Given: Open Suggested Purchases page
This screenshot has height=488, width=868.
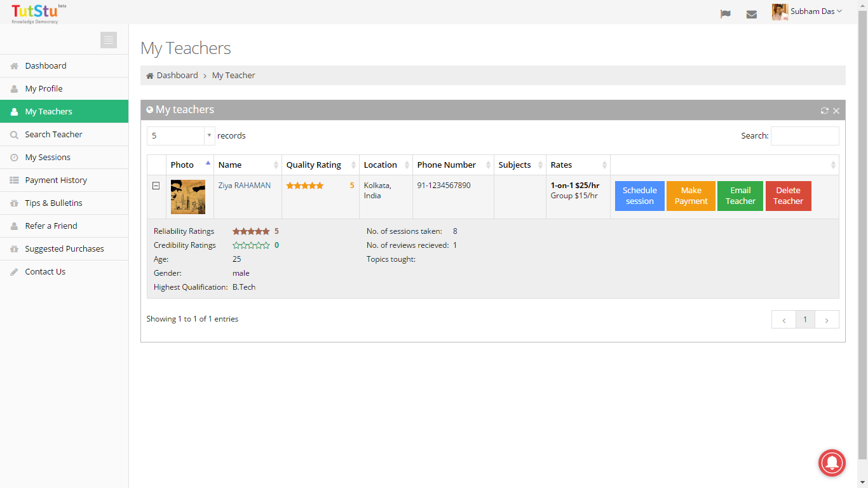Looking at the screenshot, I should coord(64,249).
